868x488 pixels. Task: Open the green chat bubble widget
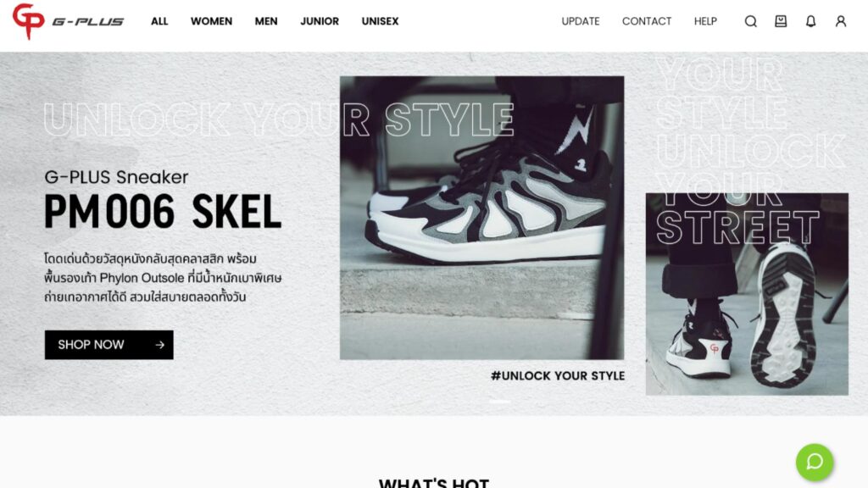click(x=815, y=462)
